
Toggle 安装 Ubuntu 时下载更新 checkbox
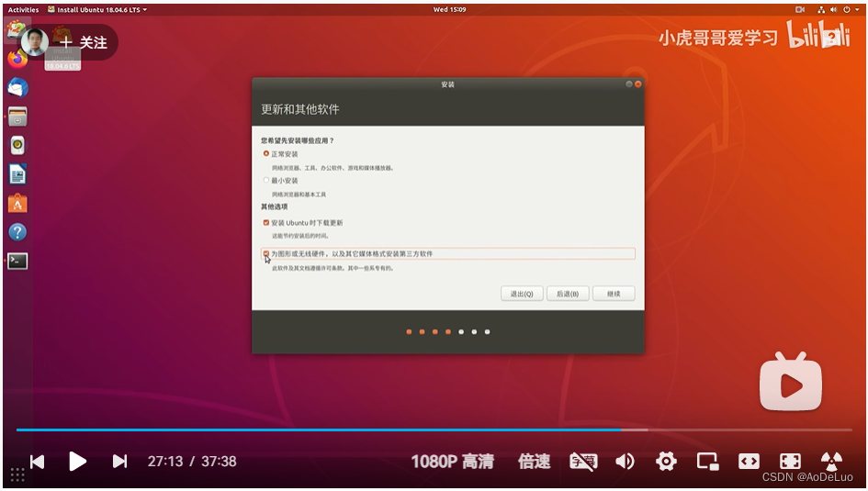[x=266, y=223]
